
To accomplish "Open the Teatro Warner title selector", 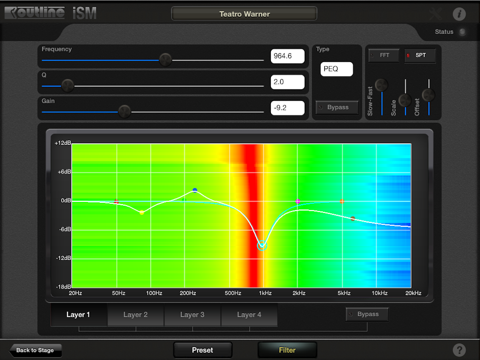I will [x=244, y=14].
